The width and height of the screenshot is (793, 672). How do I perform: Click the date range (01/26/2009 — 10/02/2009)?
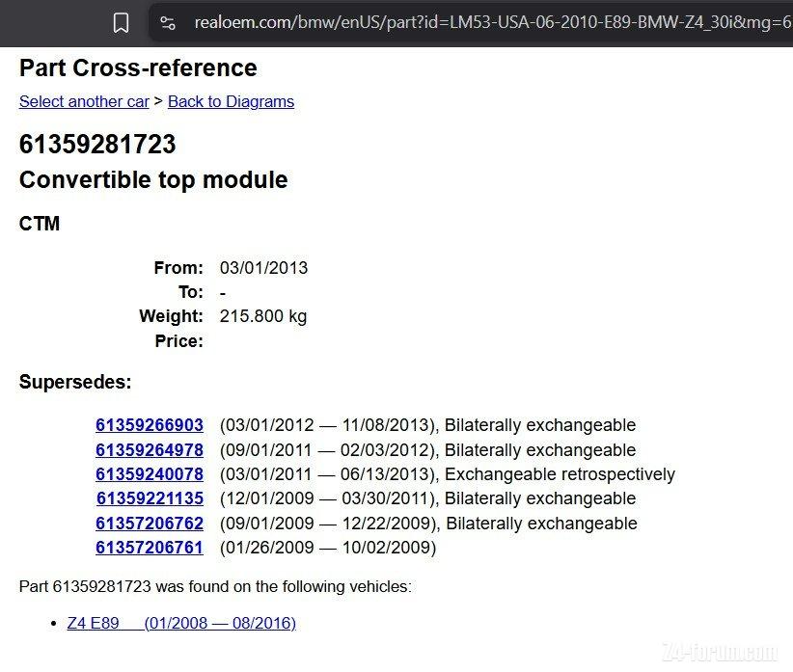[328, 548]
